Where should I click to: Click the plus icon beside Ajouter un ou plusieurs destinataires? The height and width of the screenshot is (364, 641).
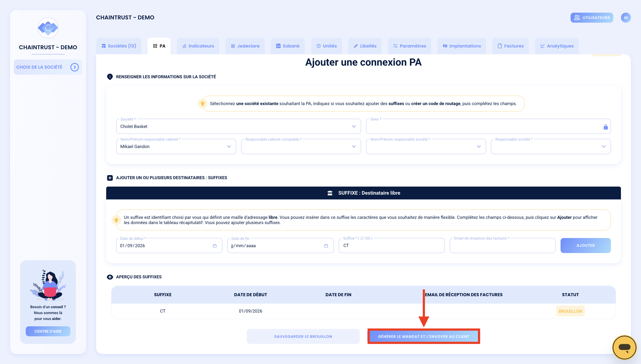(110, 178)
